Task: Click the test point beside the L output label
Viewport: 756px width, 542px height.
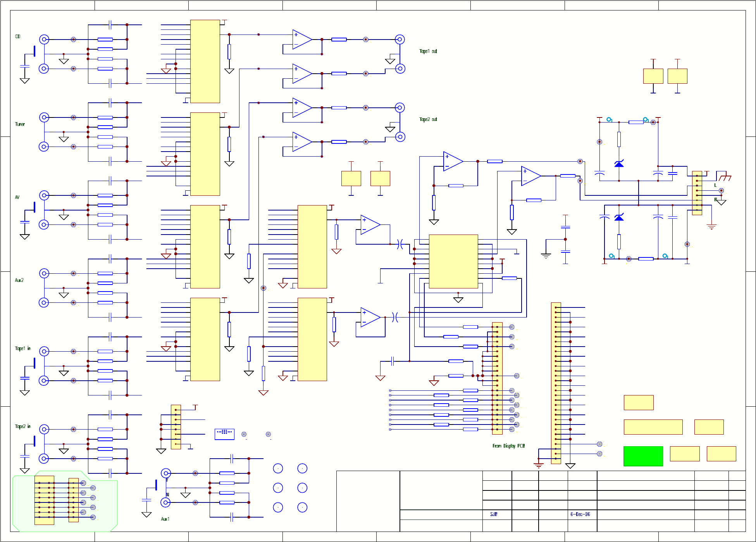Action: coord(721,191)
